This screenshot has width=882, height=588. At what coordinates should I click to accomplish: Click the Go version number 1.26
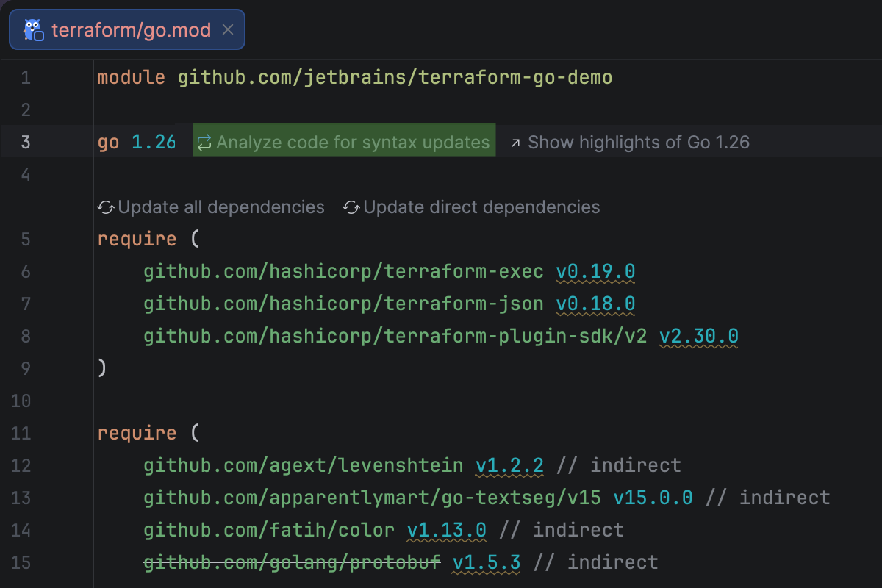[154, 142]
